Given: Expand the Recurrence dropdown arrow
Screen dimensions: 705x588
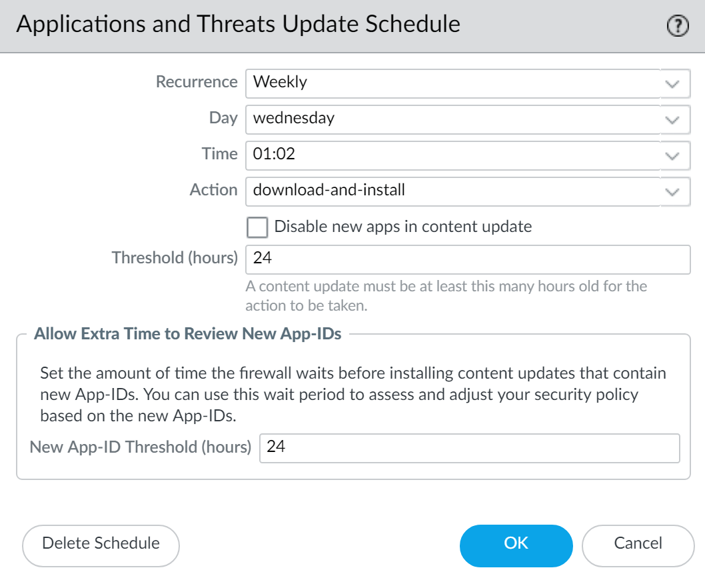Looking at the screenshot, I should click(x=672, y=84).
